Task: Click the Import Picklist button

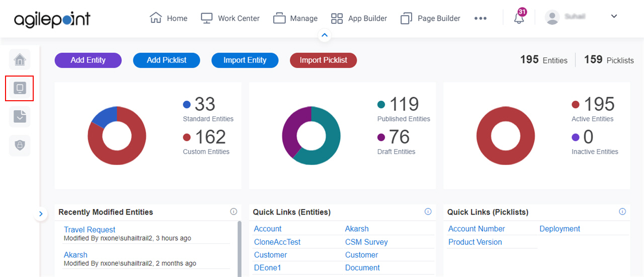Action: [x=324, y=60]
